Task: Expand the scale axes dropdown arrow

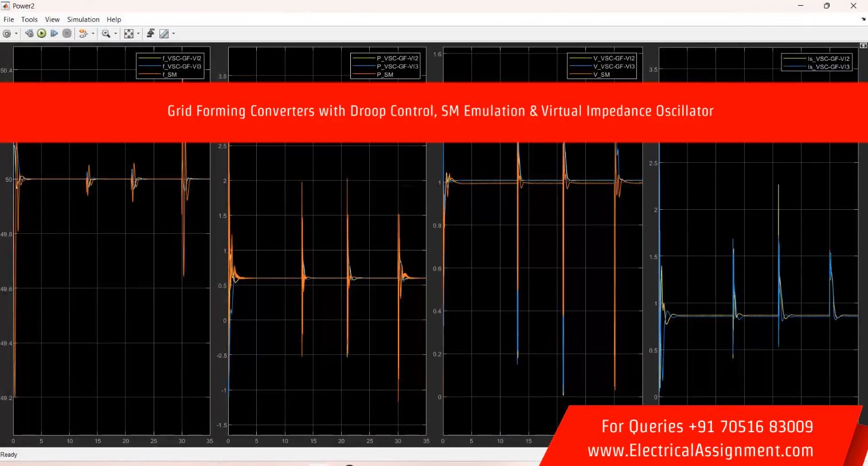Action: 138,34
